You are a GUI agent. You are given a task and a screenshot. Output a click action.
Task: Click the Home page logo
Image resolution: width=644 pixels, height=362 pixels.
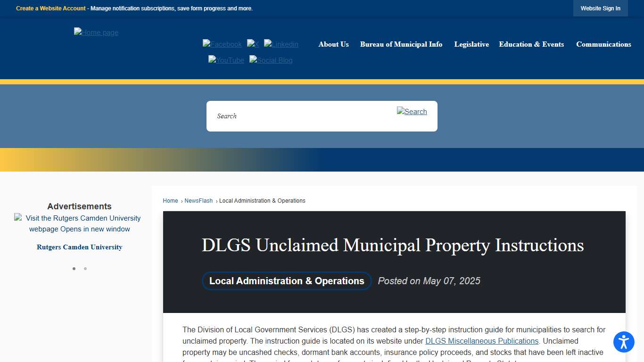point(96,33)
